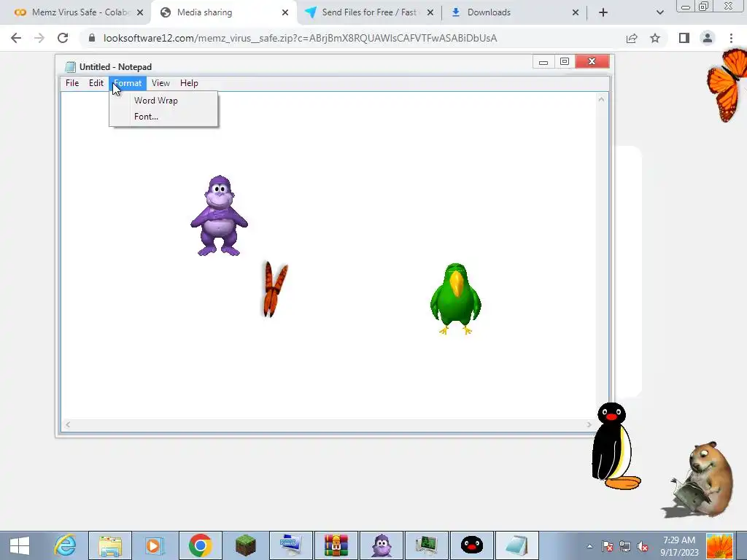The image size is (747, 560).
Task: Close the Downloads tab
Action: (575, 12)
